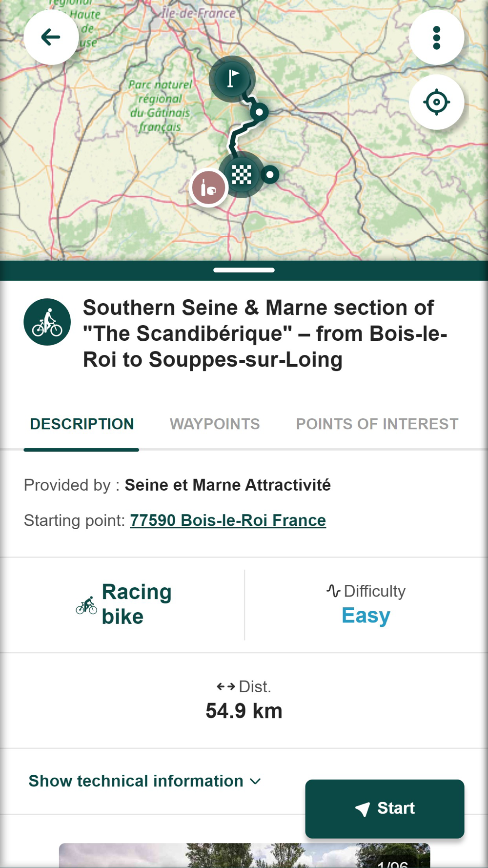Open the three-dot more options menu
This screenshot has width=488, height=868.
[436, 38]
